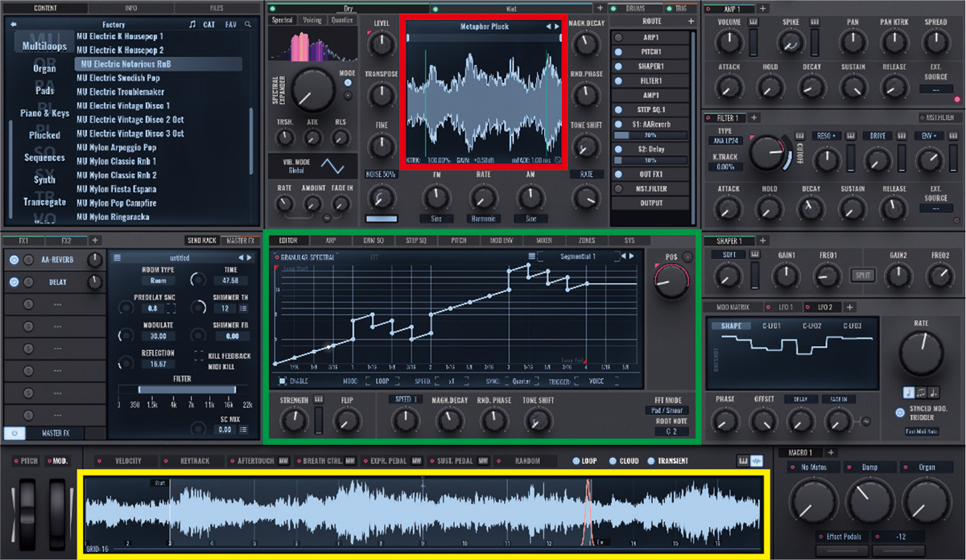Image resolution: width=966 pixels, height=560 pixels.
Task: Toggle the AA-REVERB effect power button
Action: (x=14, y=260)
